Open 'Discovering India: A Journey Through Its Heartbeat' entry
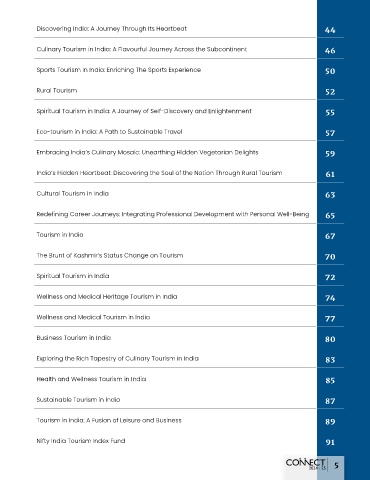This screenshot has height=480, width=370. 112,29
